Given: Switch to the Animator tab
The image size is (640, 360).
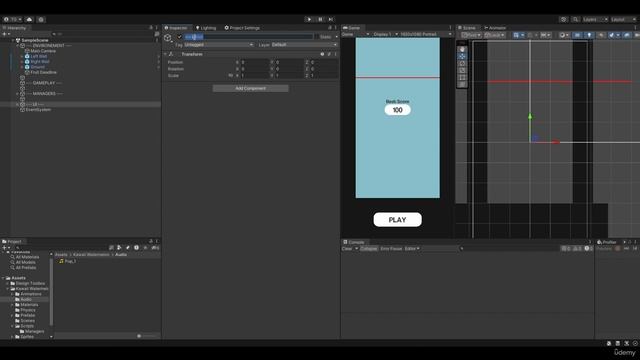Looking at the screenshot, I should coord(495,28).
